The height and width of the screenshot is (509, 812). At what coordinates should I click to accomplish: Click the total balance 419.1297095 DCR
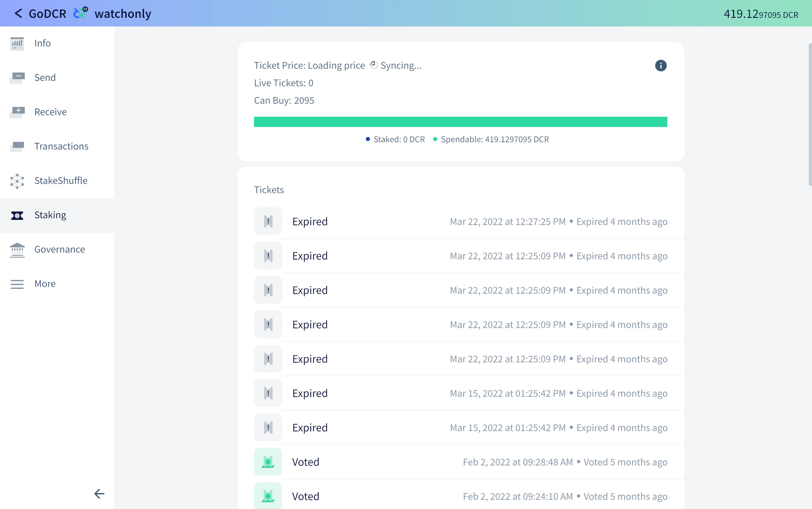pos(760,14)
